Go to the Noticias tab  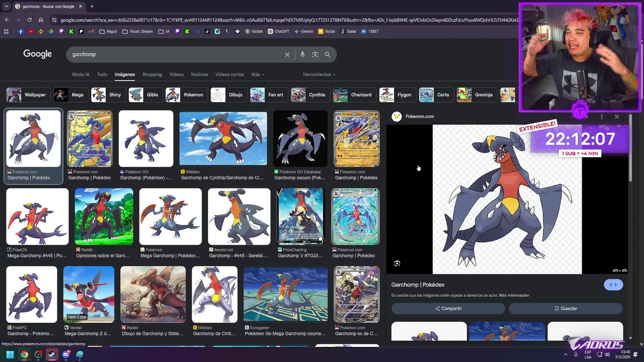coord(199,74)
